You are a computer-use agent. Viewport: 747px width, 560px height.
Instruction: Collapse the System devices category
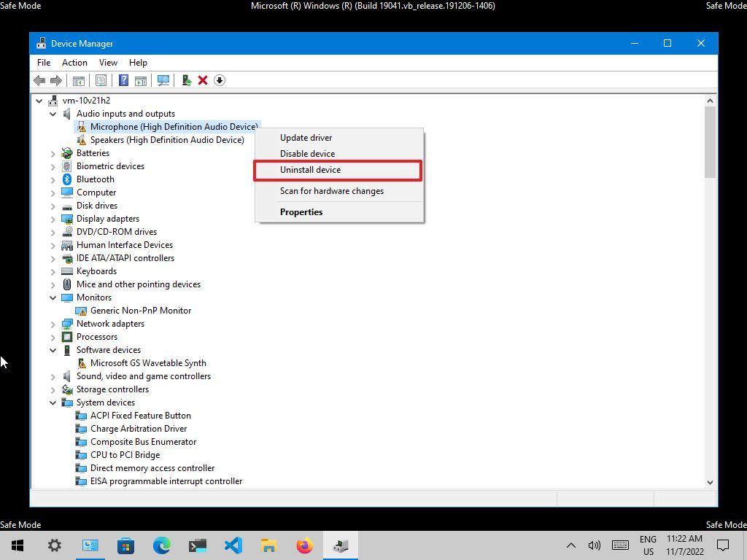click(x=52, y=402)
